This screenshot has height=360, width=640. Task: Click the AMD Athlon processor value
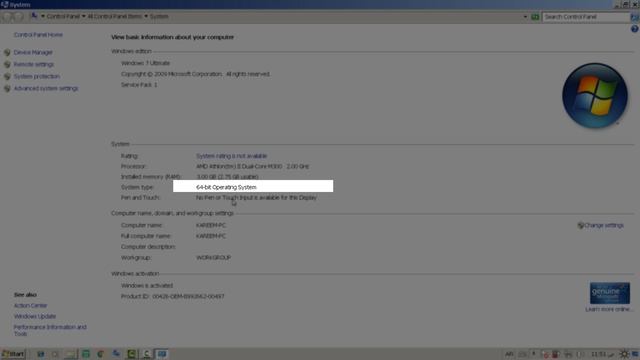252,167
